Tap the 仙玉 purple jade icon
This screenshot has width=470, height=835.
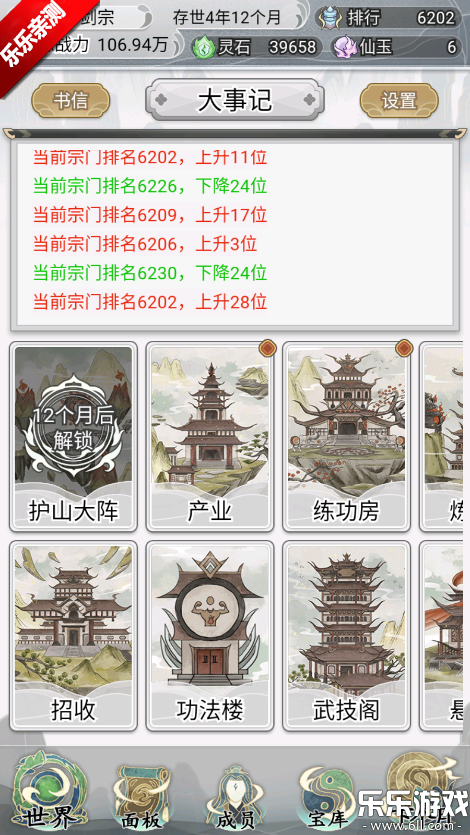coord(344,47)
